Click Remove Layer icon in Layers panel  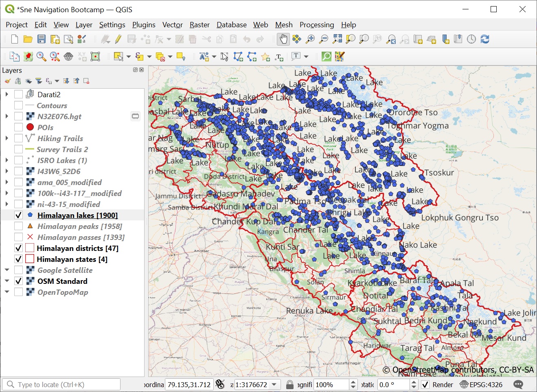[x=86, y=81]
